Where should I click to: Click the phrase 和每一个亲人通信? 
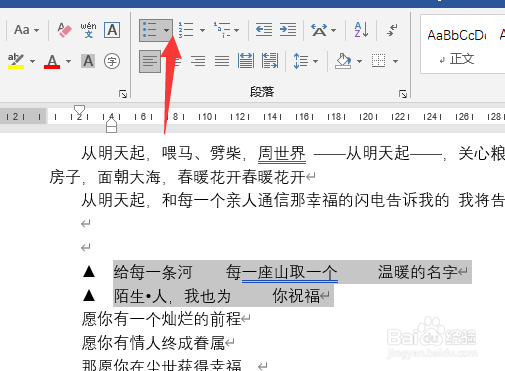coord(226,201)
